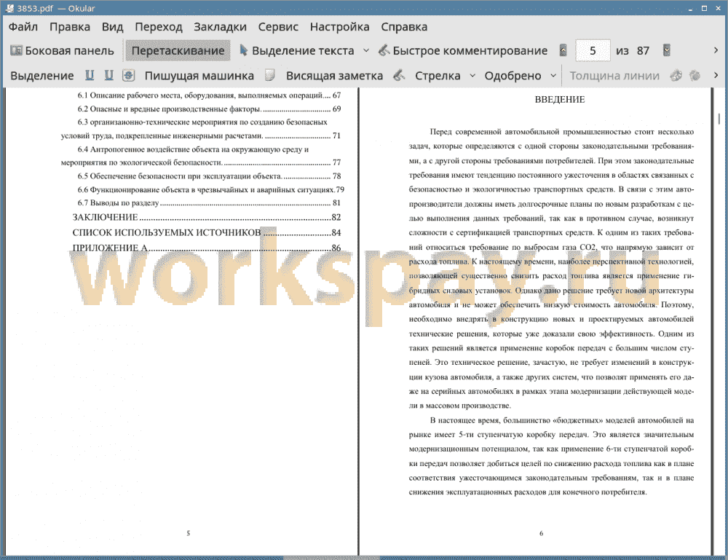
Task: Open the Одобрено stamp dropdown
Action: (x=553, y=76)
